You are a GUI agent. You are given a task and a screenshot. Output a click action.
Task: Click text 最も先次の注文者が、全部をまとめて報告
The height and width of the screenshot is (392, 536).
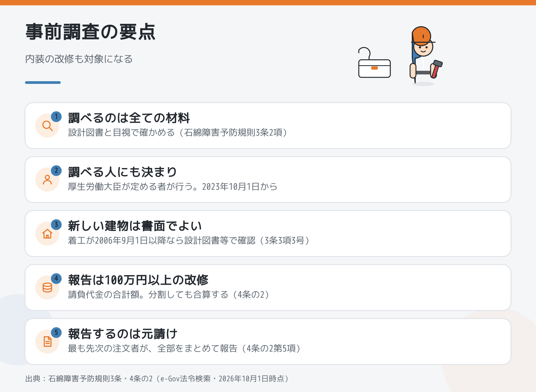coord(153,348)
